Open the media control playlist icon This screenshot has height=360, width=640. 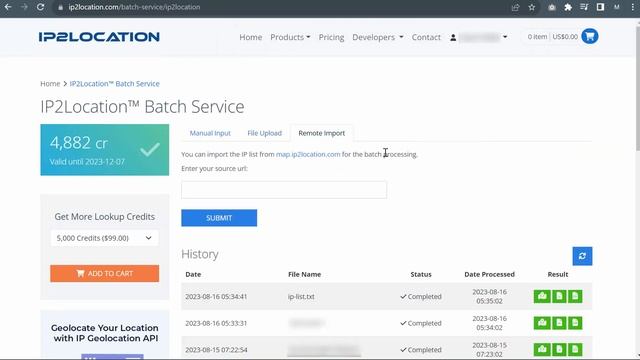tap(584, 7)
